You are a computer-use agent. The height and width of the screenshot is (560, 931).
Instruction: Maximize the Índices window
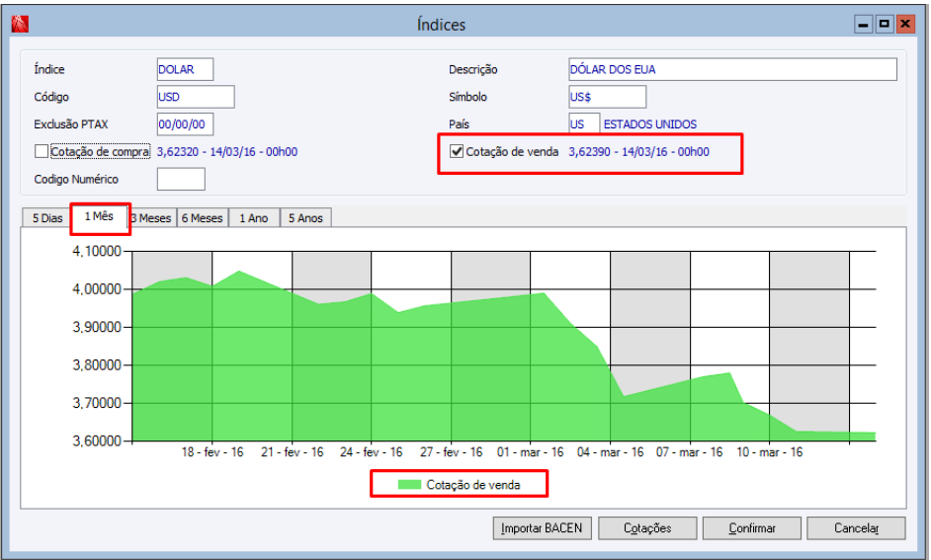[885, 25]
